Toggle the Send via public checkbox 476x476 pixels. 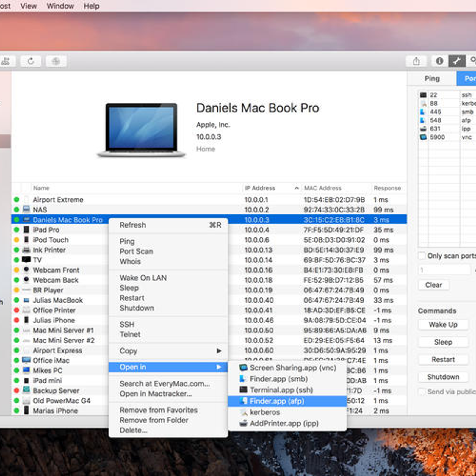pyautogui.click(x=422, y=392)
